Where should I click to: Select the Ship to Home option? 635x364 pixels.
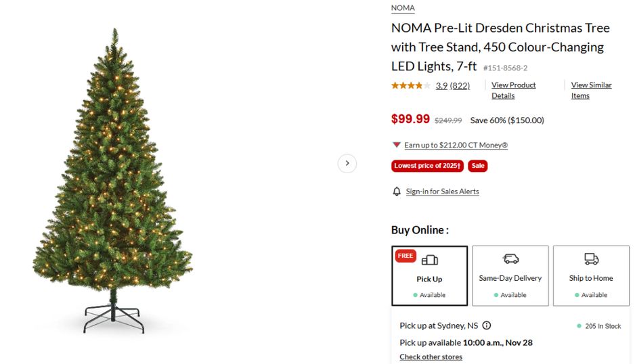[591, 275]
